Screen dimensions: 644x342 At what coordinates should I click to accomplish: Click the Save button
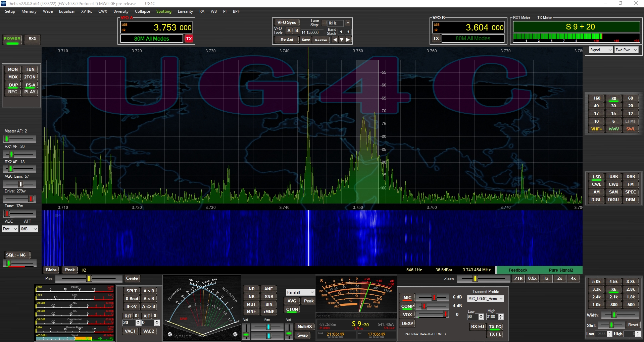click(x=306, y=40)
